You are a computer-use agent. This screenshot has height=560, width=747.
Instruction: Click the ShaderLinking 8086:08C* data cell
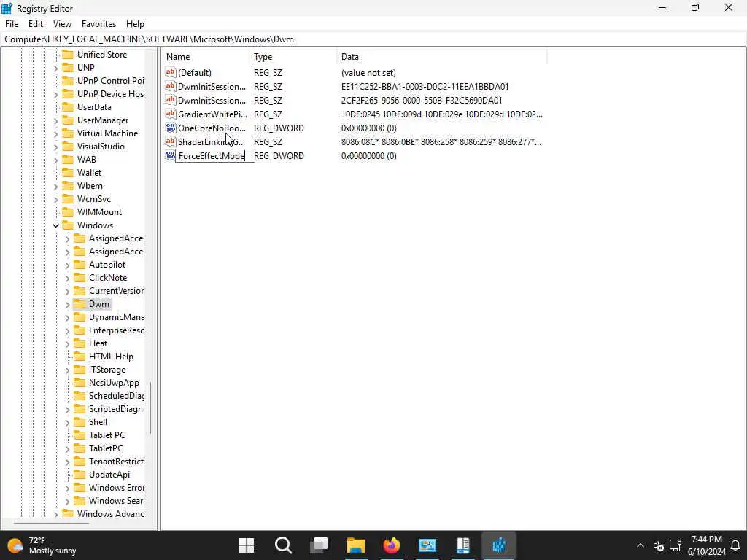pos(441,141)
